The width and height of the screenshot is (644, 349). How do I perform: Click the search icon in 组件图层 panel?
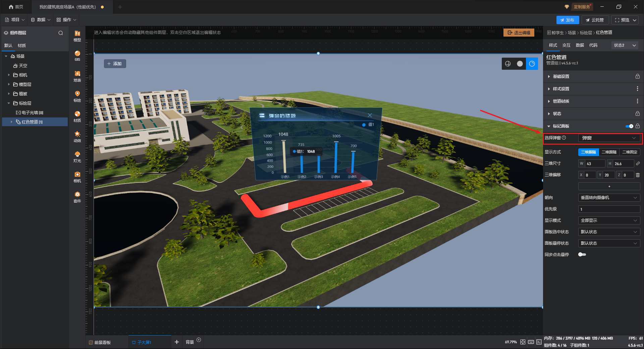[61, 33]
